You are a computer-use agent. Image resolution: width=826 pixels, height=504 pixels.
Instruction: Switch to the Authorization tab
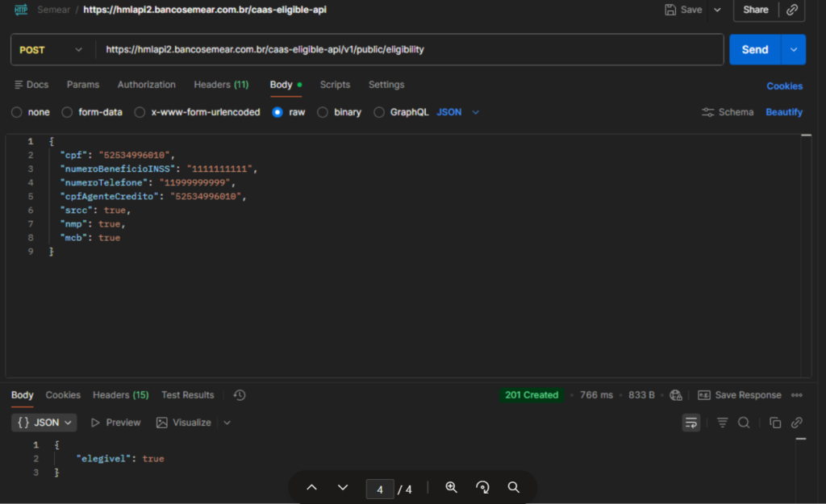click(146, 85)
